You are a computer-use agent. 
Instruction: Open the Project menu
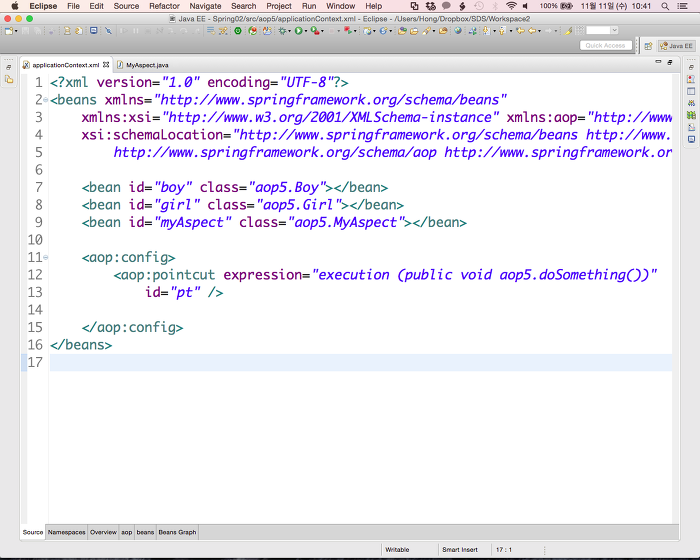coord(279,6)
